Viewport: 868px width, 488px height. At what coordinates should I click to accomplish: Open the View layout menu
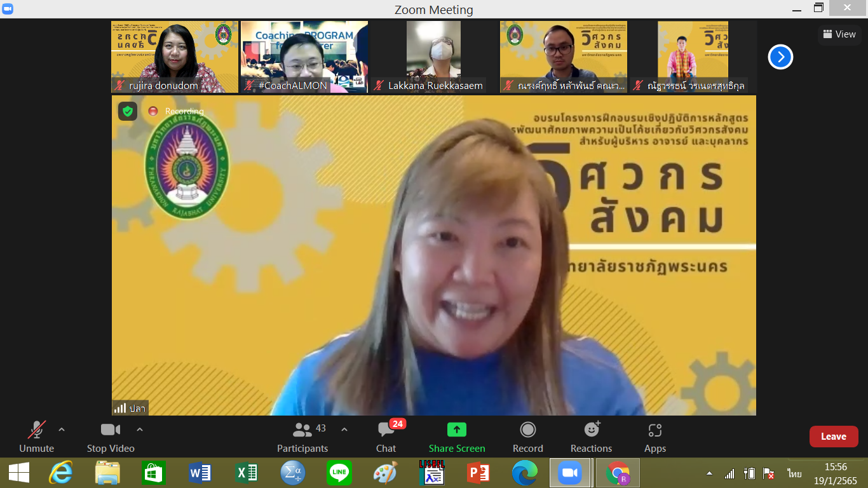click(839, 34)
